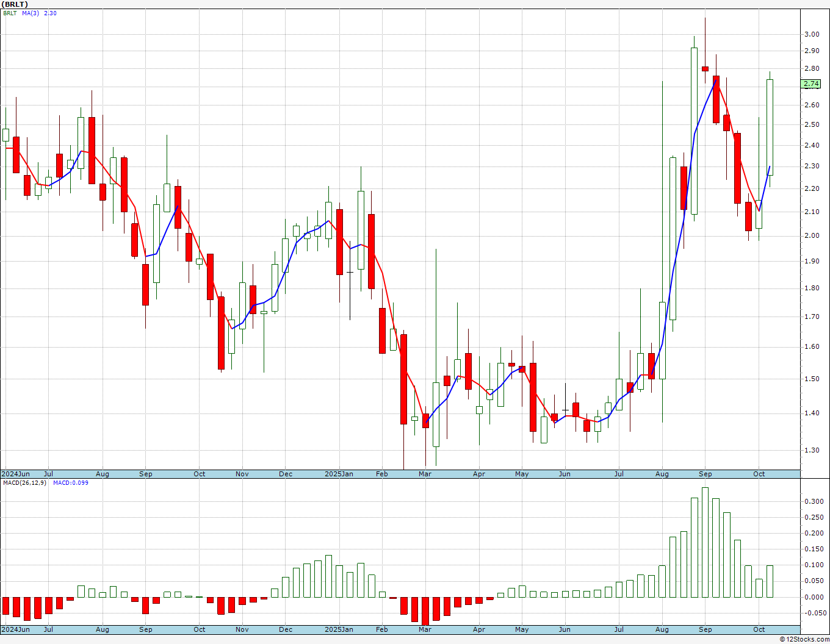
Task: Select the 2.60 price axis label
Action: (812, 105)
